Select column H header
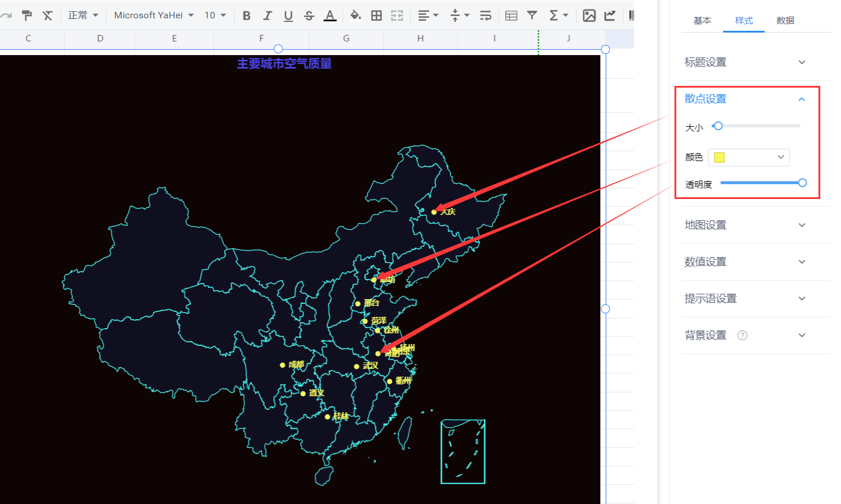The height and width of the screenshot is (504, 841). point(420,38)
